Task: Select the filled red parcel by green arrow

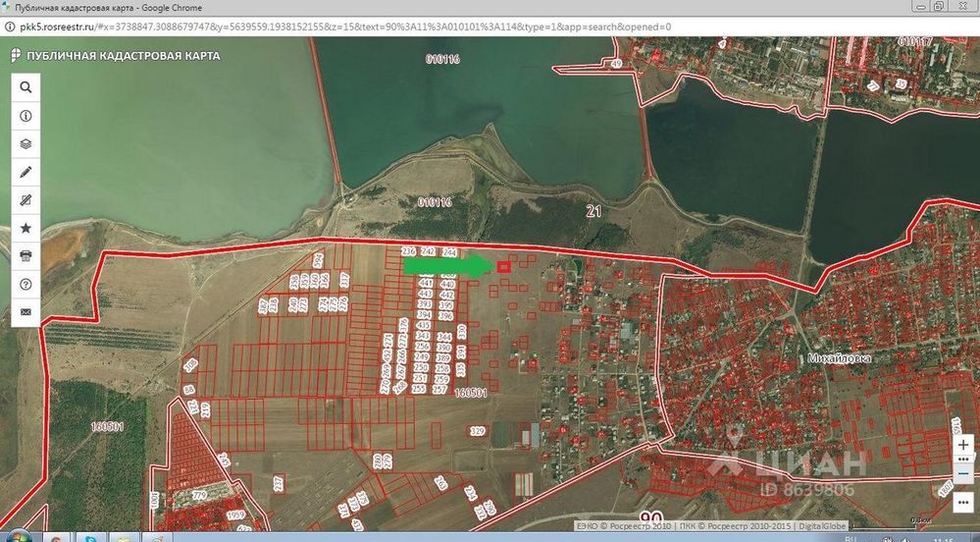Action: tap(505, 266)
